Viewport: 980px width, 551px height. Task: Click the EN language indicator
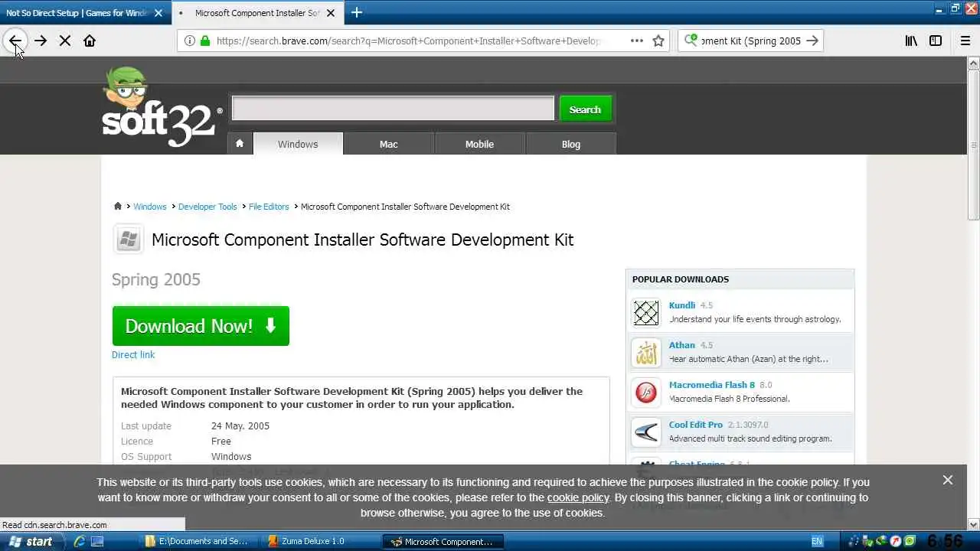click(x=817, y=541)
